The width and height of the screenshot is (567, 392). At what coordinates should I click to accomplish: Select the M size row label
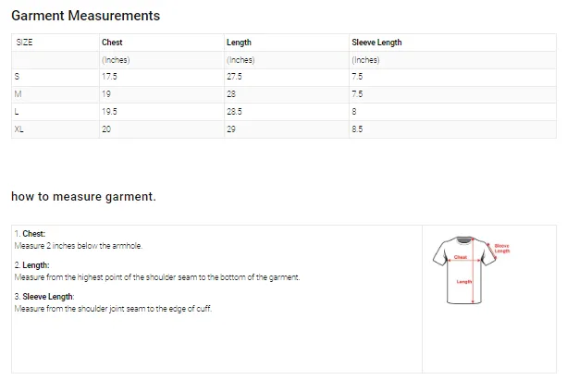tap(18, 94)
